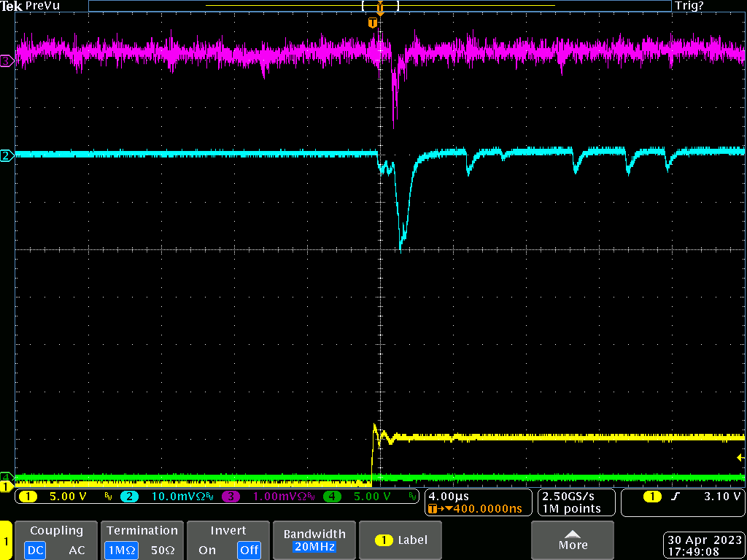Click the date and time display
This screenshot has width=747, height=560.
(x=704, y=545)
